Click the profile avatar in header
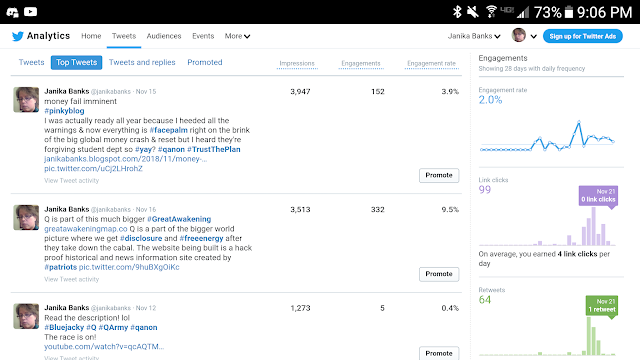The width and height of the screenshot is (640, 360). pyautogui.click(x=519, y=36)
